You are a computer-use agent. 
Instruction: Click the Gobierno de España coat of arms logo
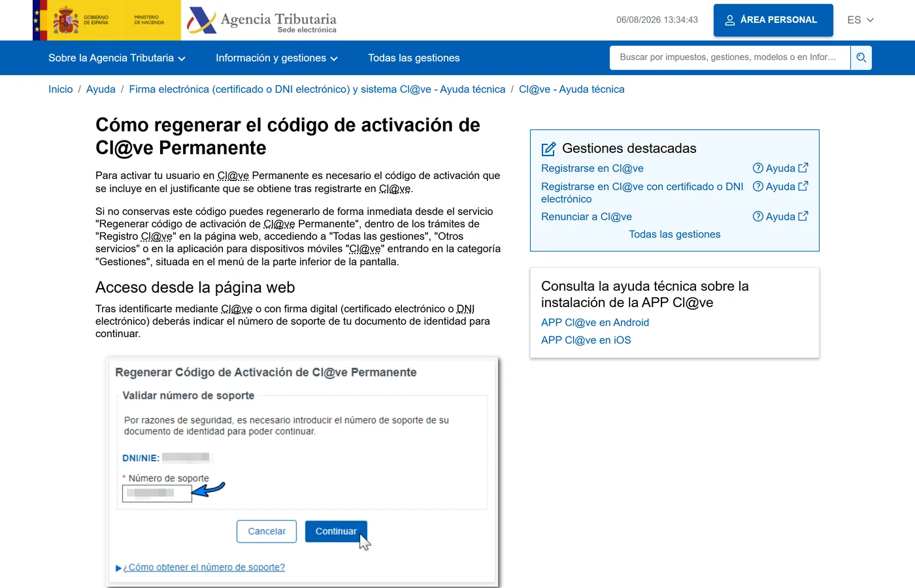click(x=66, y=20)
